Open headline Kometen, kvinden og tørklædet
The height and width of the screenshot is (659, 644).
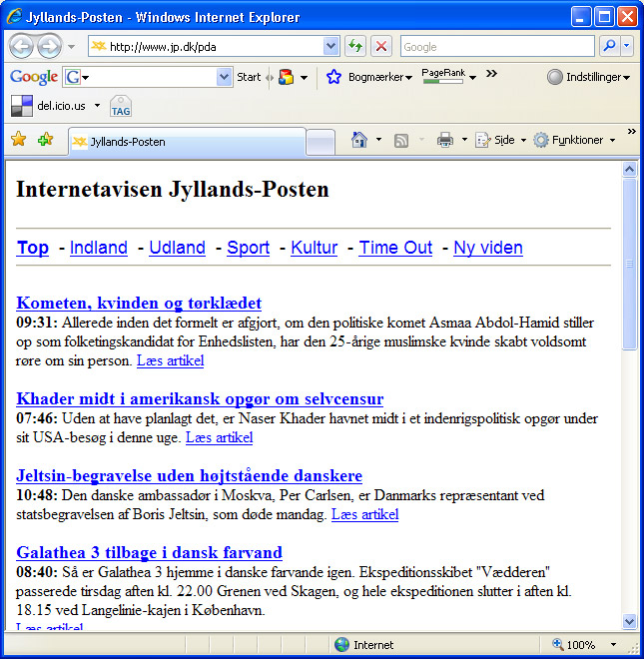(139, 303)
